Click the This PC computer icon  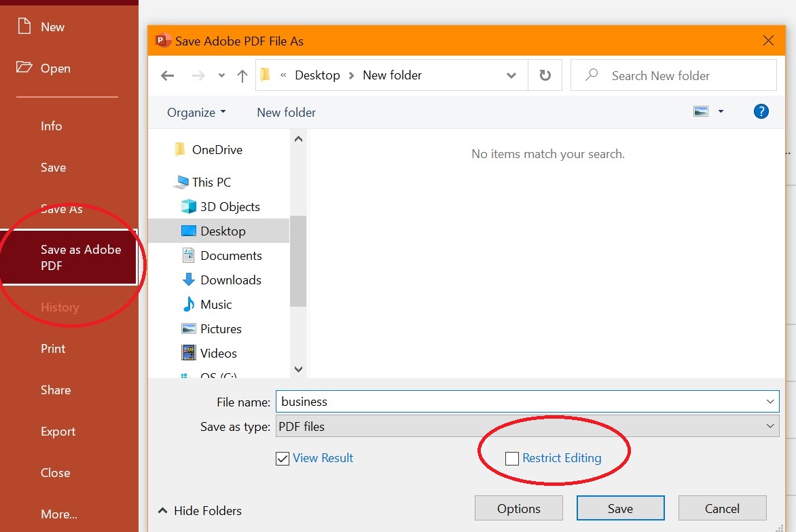[181, 182]
